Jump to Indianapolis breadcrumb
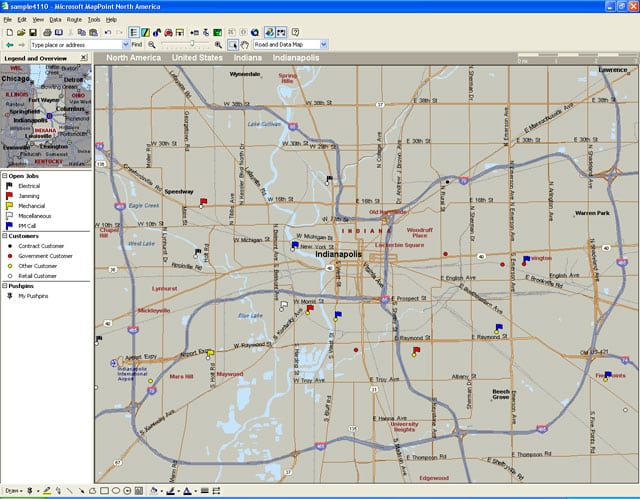 (296, 58)
